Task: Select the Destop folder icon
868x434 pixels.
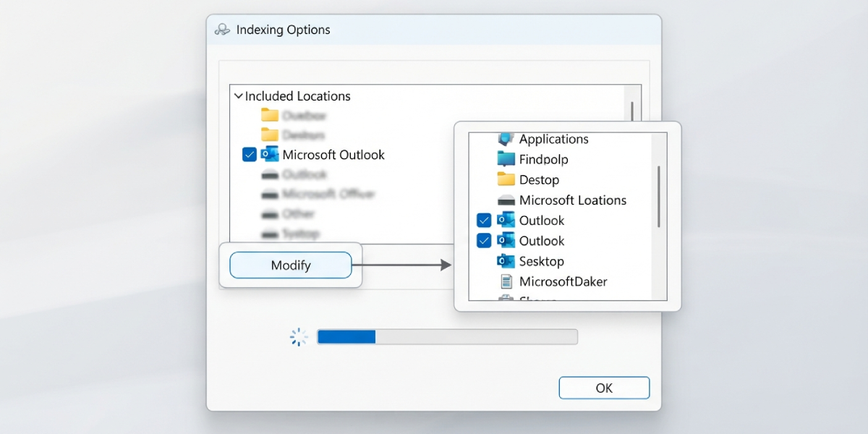Action: click(x=506, y=179)
